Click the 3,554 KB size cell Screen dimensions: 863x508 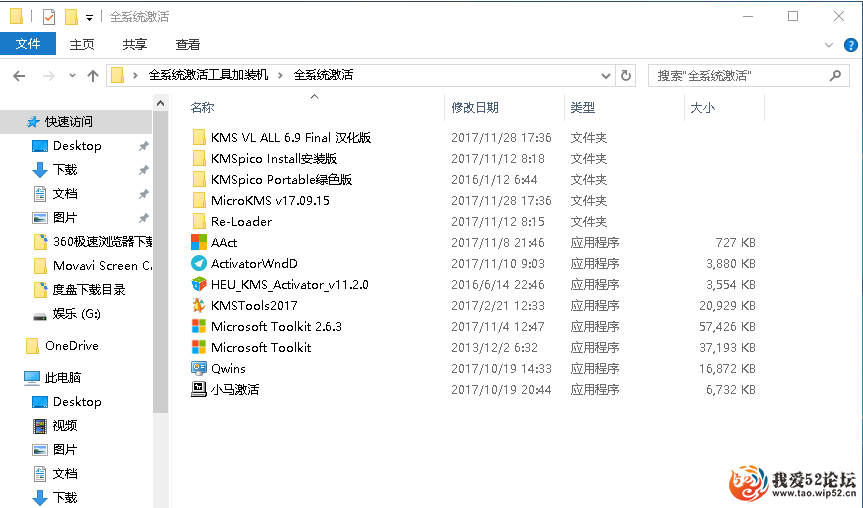pyautogui.click(x=731, y=285)
